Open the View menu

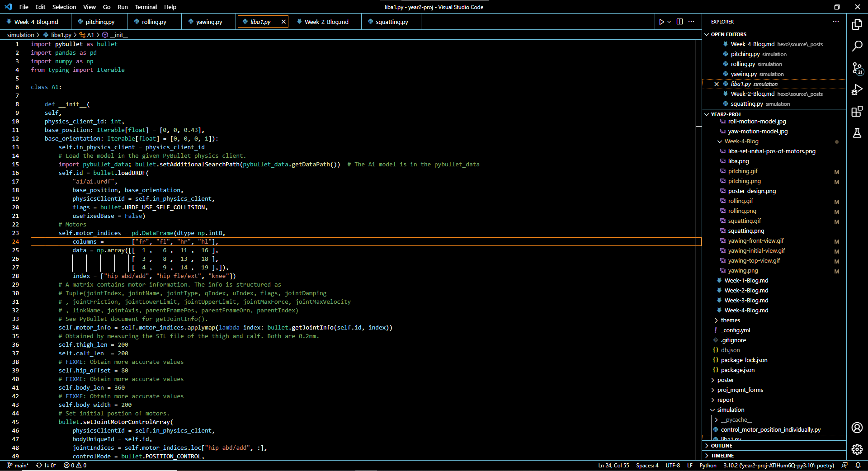pos(90,7)
